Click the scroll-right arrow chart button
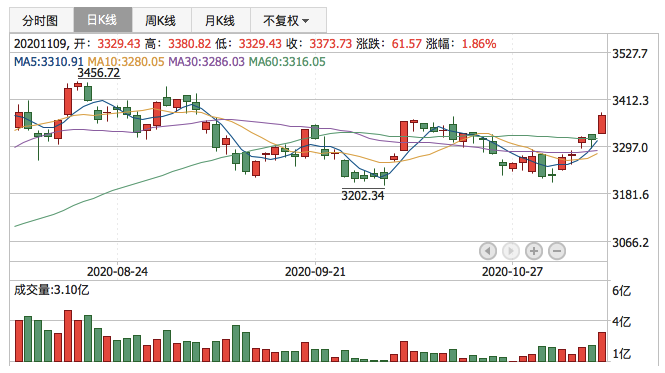The image size is (665, 373). point(511,251)
